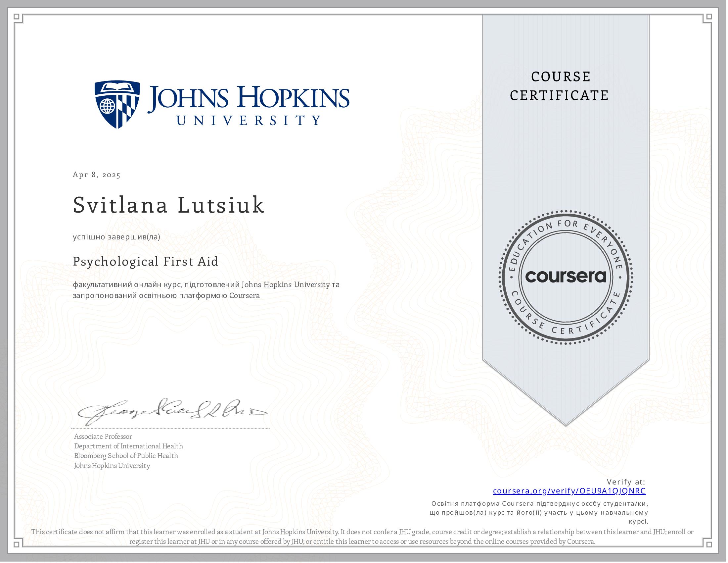Image resolution: width=728 pixels, height=563 pixels.
Task: Click the Apr 8, 2025 date
Action: click(x=97, y=175)
